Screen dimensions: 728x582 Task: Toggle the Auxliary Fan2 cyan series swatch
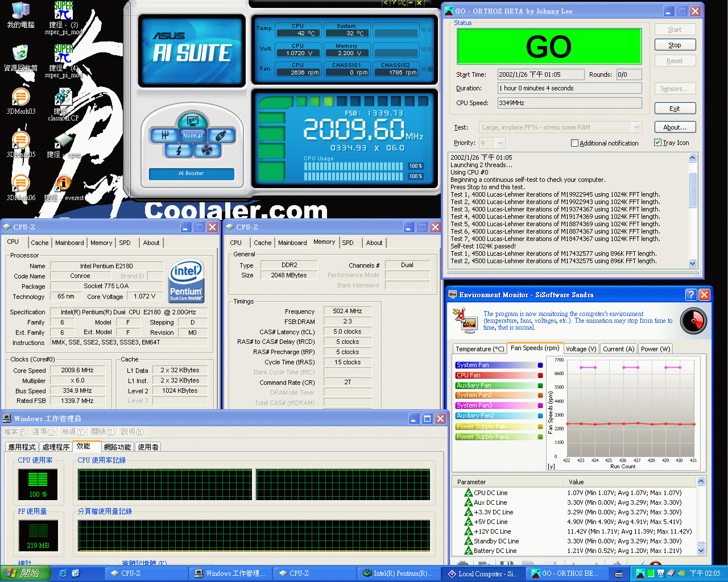540,416
